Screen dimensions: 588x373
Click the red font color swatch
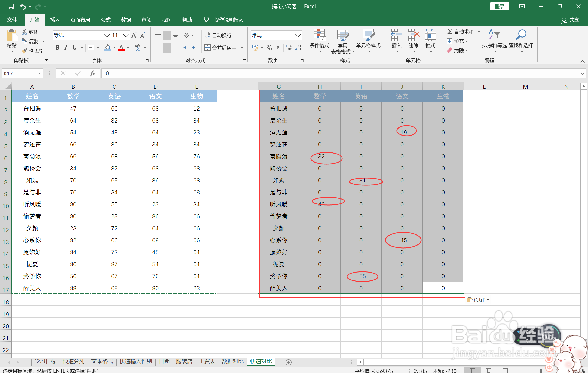click(x=121, y=48)
